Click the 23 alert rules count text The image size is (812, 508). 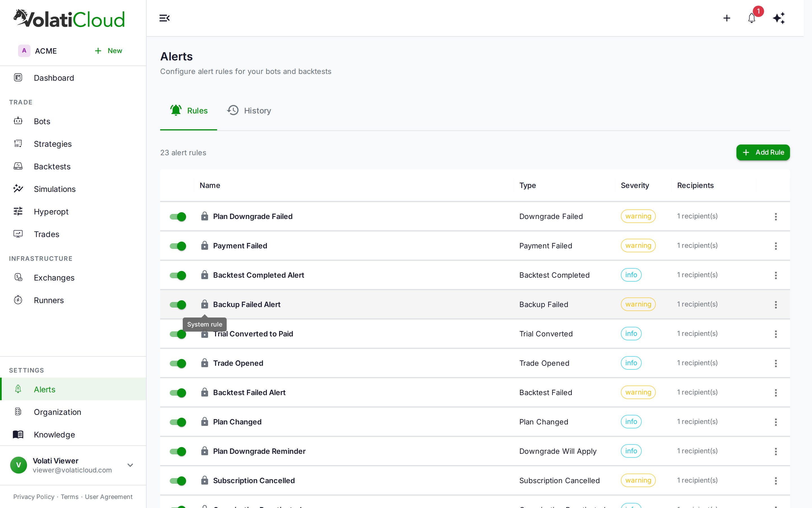coord(183,152)
